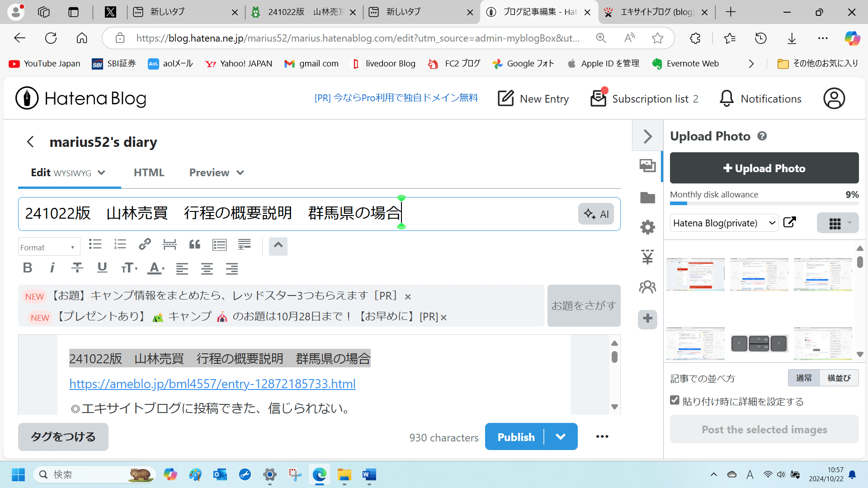
Task: Open the text color tool
Action: [156, 268]
